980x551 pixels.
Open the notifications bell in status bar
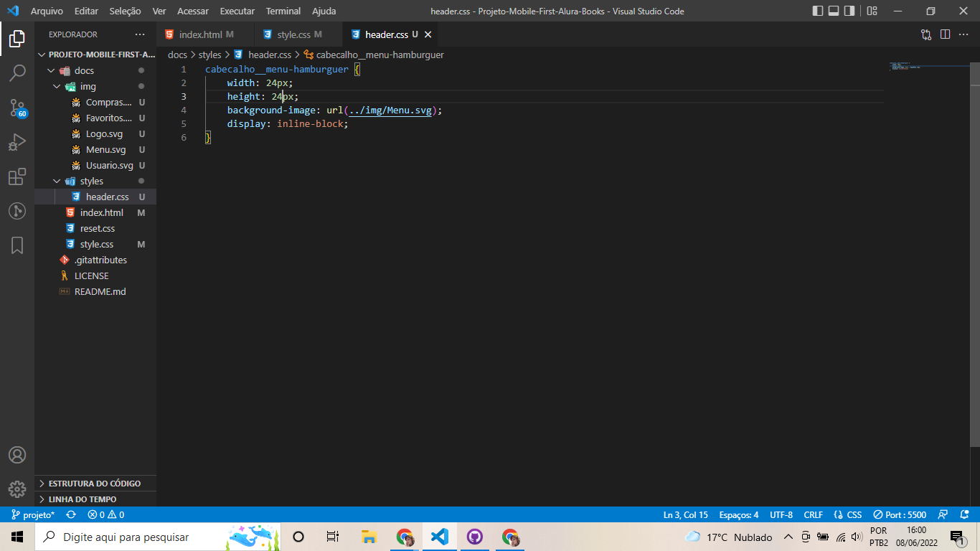(963, 514)
